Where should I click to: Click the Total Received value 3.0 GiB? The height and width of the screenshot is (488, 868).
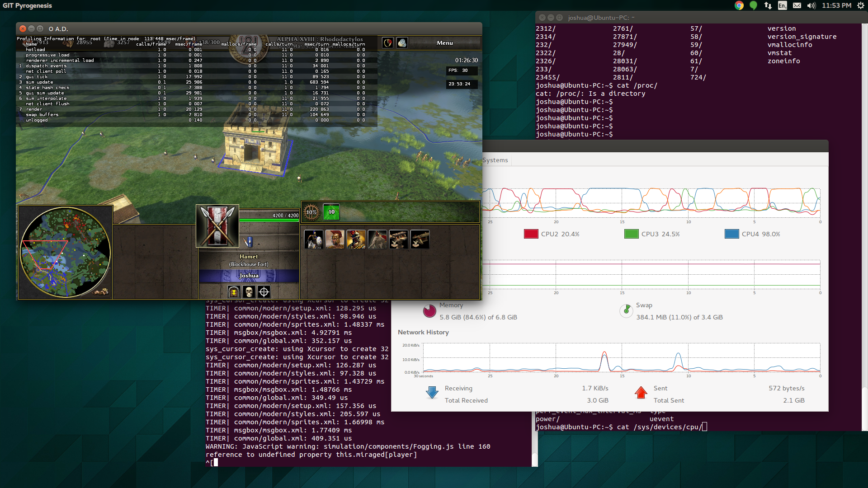[598, 400]
